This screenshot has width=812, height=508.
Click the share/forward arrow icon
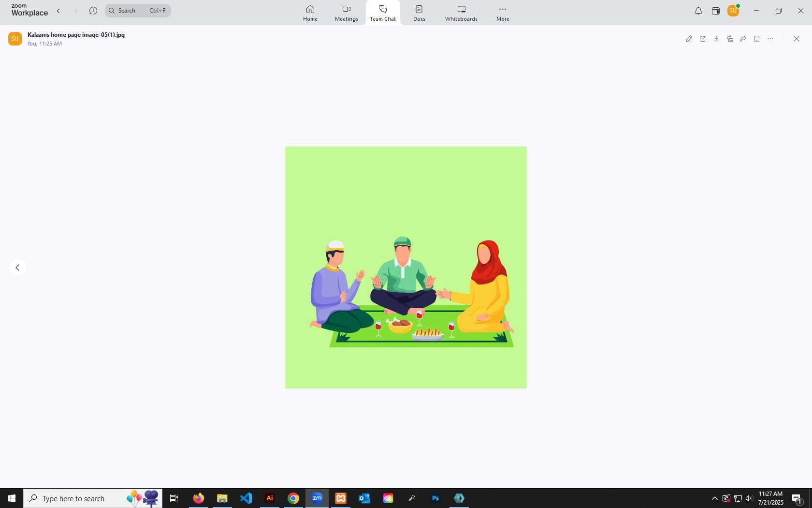click(743, 39)
